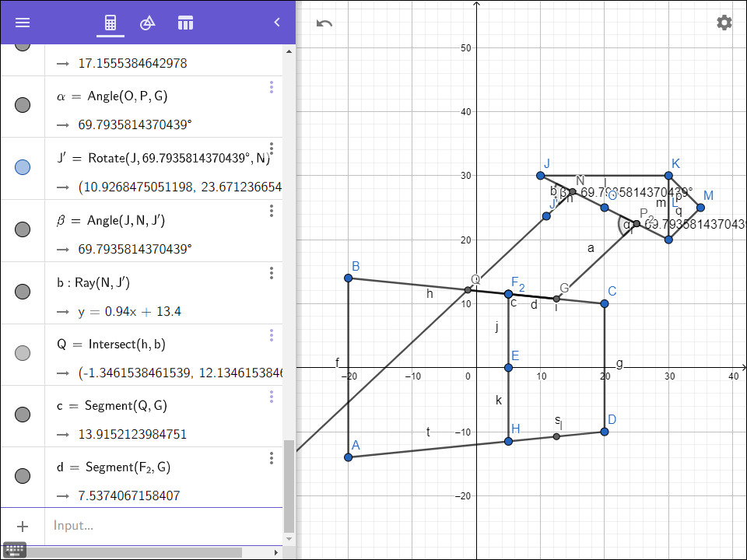Select the definition Angle(O, P, G)

(127, 96)
